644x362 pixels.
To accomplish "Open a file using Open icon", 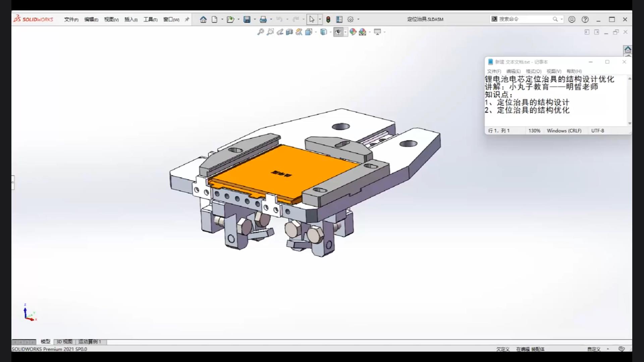I will (x=230, y=19).
